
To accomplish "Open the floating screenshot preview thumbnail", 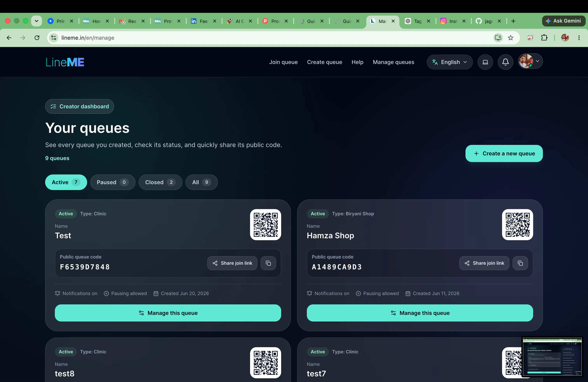I will 552,357.
